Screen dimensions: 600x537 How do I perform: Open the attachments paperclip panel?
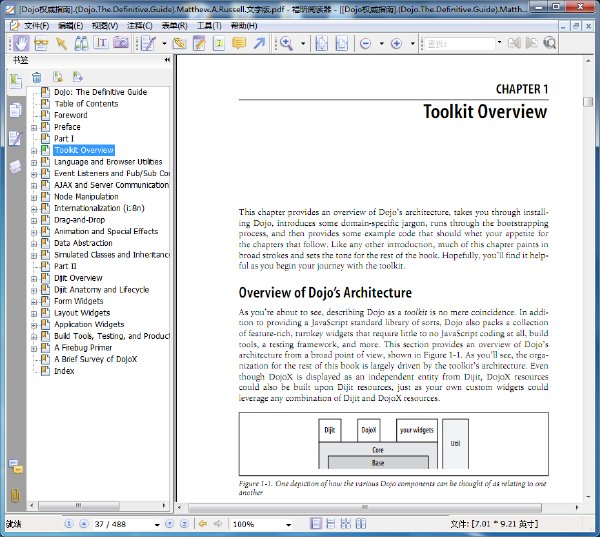15,495
